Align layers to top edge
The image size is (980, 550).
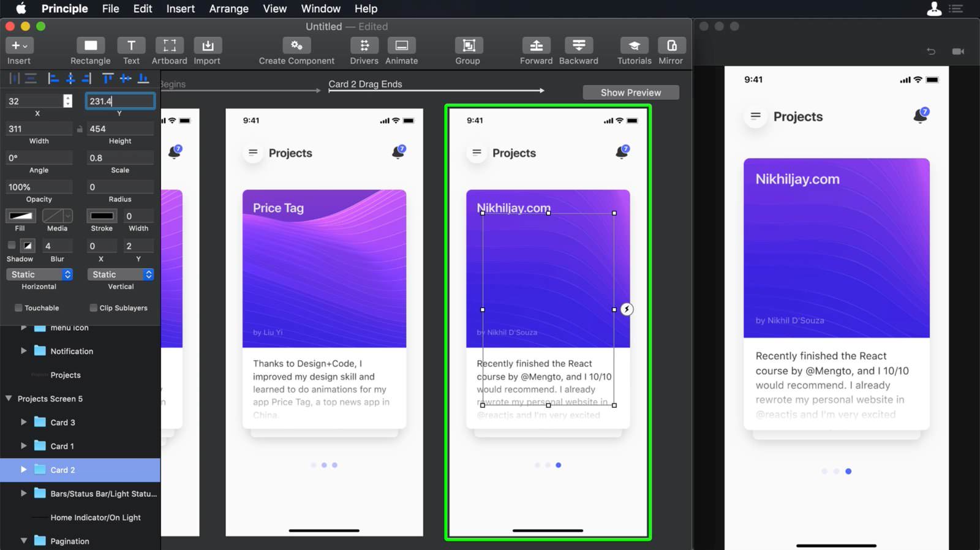[108, 78]
